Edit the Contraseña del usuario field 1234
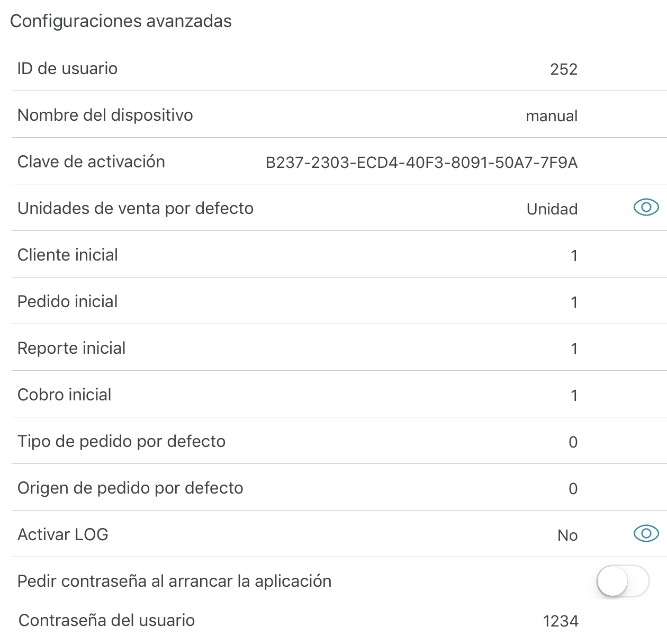 click(x=561, y=621)
